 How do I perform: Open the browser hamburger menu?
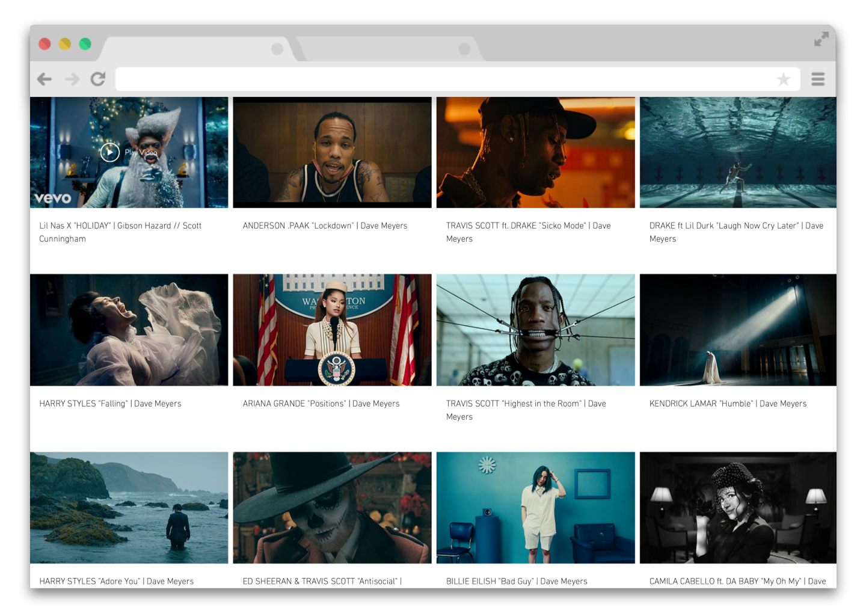pos(818,79)
